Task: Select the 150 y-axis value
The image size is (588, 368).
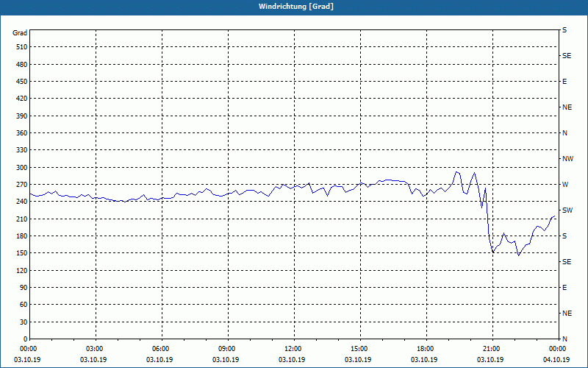Action: pos(21,252)
